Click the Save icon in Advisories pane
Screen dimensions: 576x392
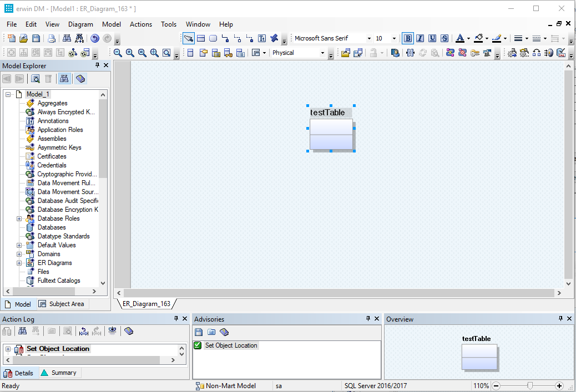click(x=199, y=332)
